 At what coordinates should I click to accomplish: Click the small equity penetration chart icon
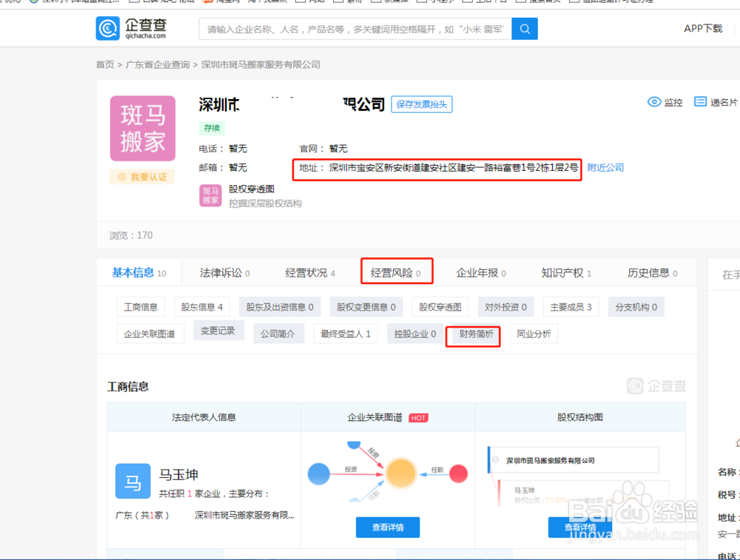click(x=210, y=195)
